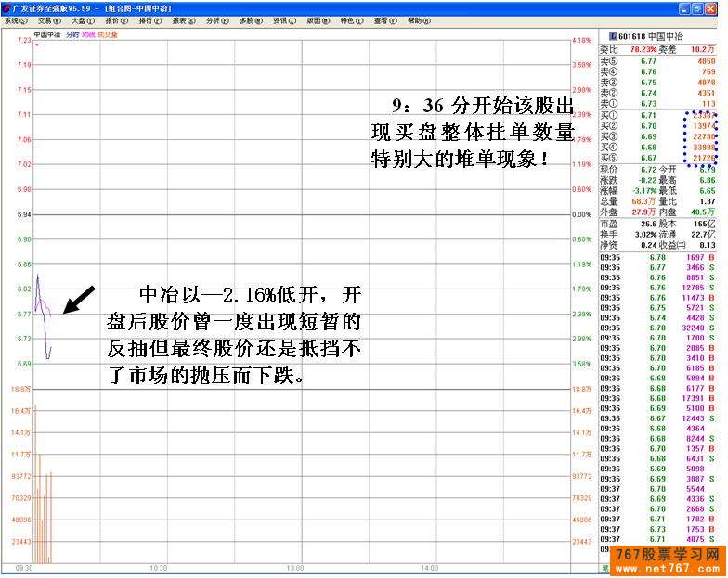728x578 pixels.
Task: Select the 买④ price 6.68
Action: pos(648,148)
